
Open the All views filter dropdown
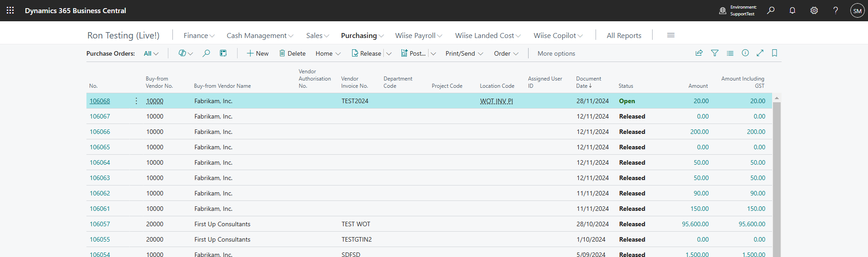click(x=151, y=53)
